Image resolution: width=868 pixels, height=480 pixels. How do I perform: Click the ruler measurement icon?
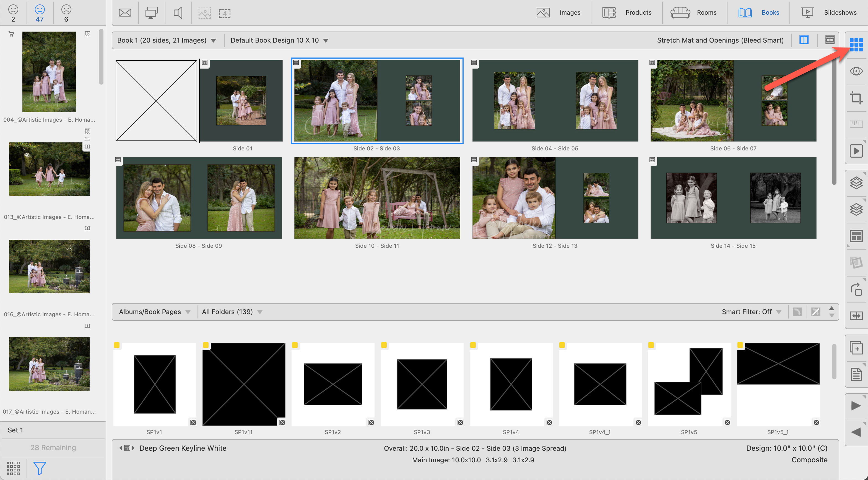(856, 124)
